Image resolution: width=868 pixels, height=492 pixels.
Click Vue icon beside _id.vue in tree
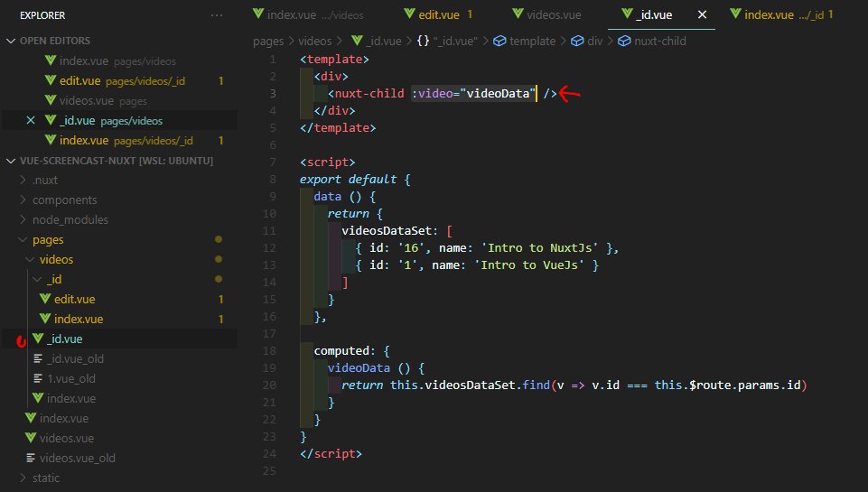(x=38, y=339)
